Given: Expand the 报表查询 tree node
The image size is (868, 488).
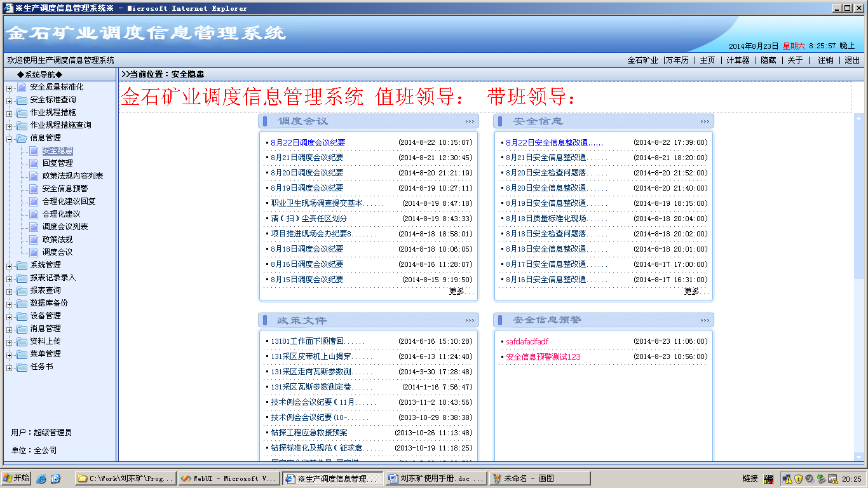Looking at the screenshot, I should tap(10, 291).
